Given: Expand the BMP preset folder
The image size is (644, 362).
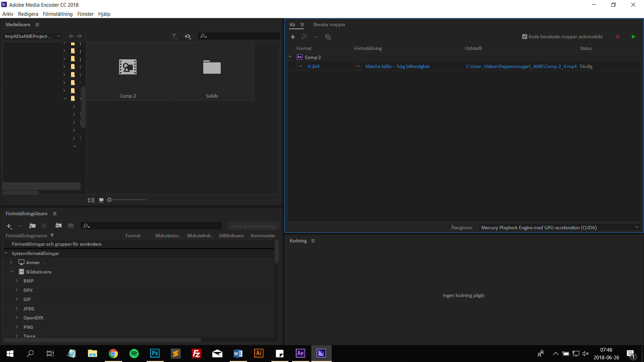Looking at the screenshot, I should point(17,281).
